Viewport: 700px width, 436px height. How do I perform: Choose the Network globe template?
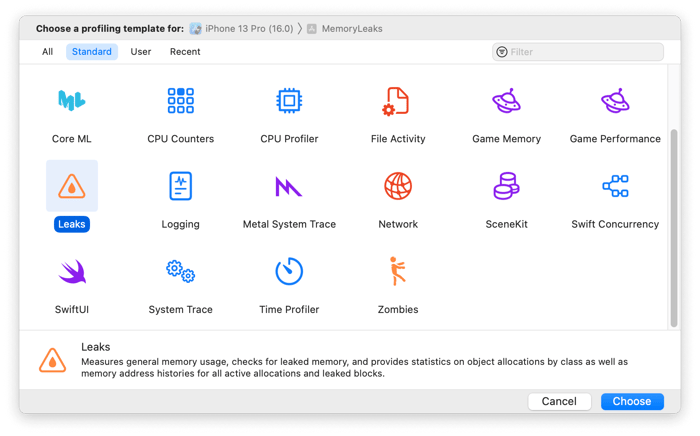397,186
